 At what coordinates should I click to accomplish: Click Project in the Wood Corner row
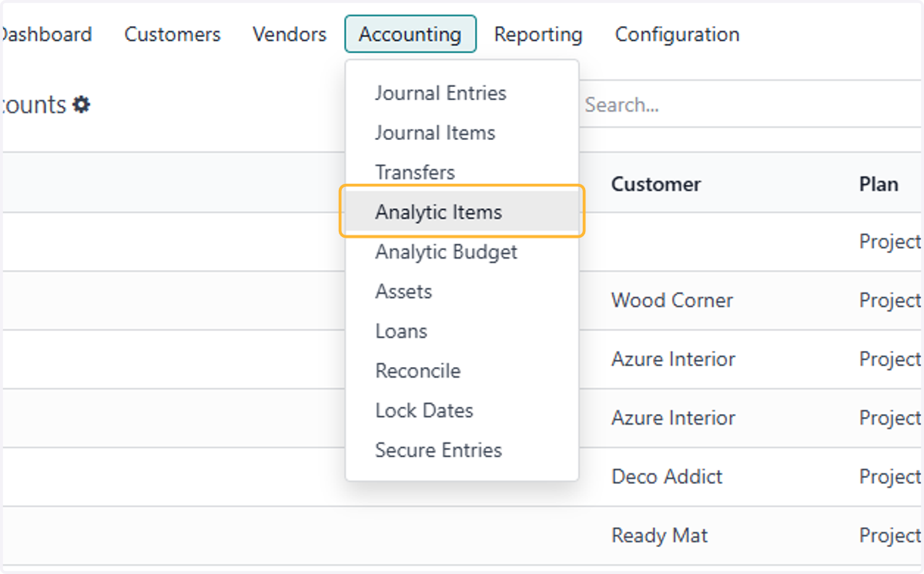click(x=891, y=301)
